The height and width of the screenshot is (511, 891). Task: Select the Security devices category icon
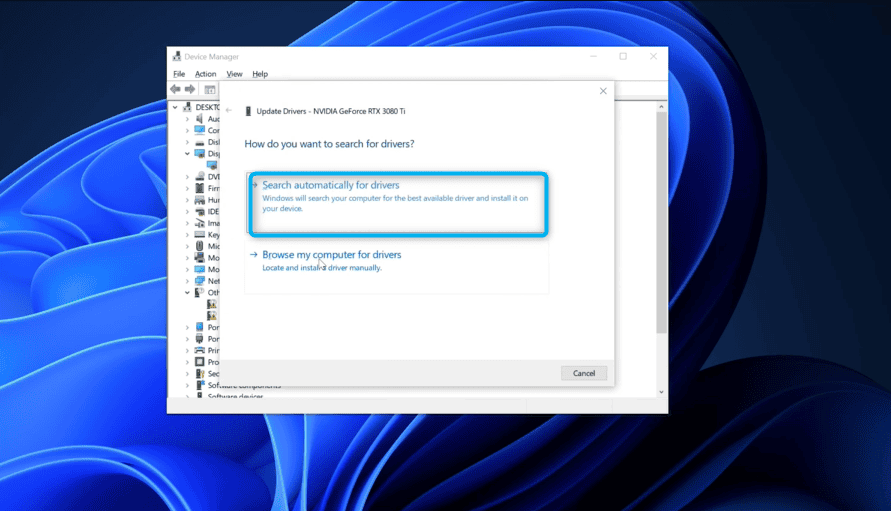(x=199, y=373)
